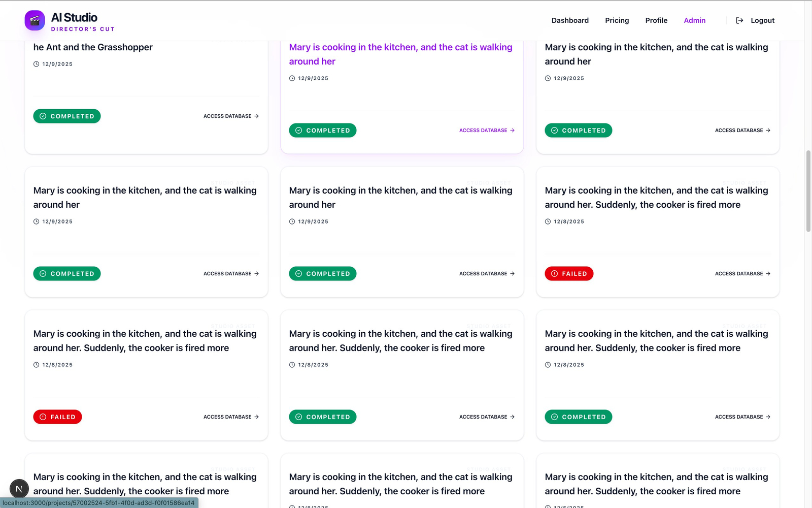Select the Admin navigation item

click(694, 20)
